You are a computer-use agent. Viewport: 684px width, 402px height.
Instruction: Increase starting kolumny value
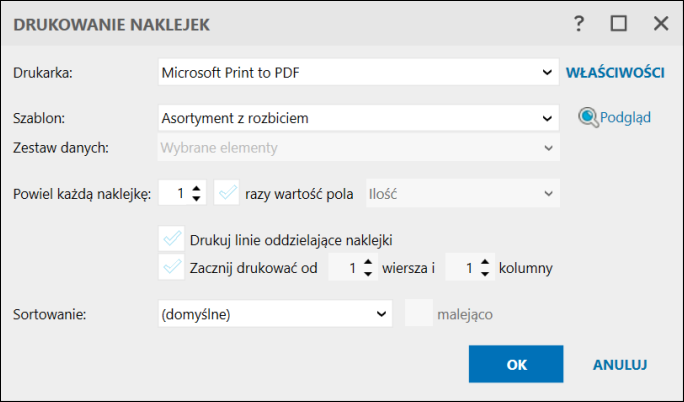(485, 262)
